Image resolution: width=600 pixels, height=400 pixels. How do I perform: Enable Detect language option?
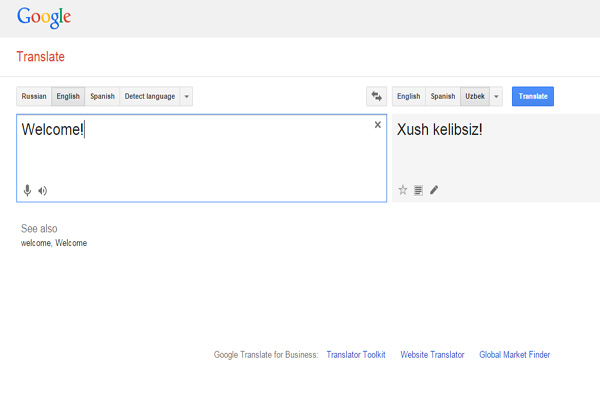coord(150,97)
